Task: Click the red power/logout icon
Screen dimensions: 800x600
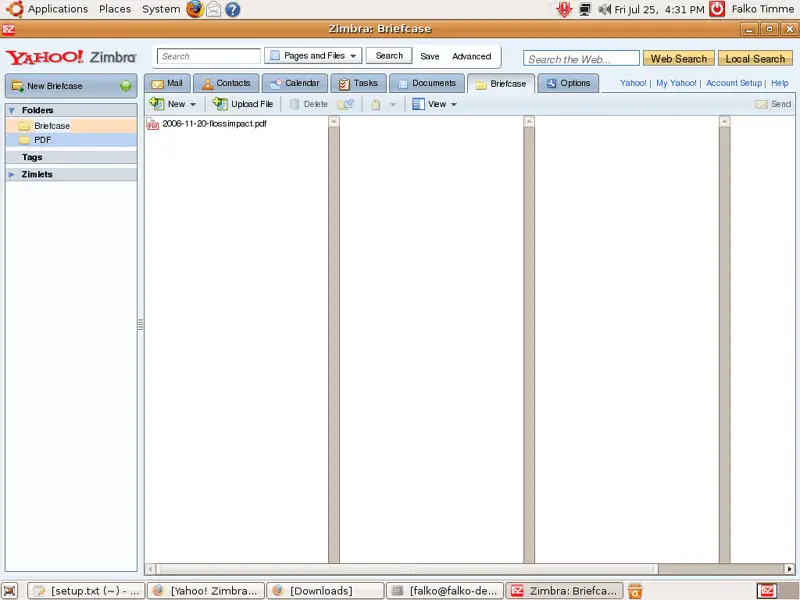Action: (717, 9)
